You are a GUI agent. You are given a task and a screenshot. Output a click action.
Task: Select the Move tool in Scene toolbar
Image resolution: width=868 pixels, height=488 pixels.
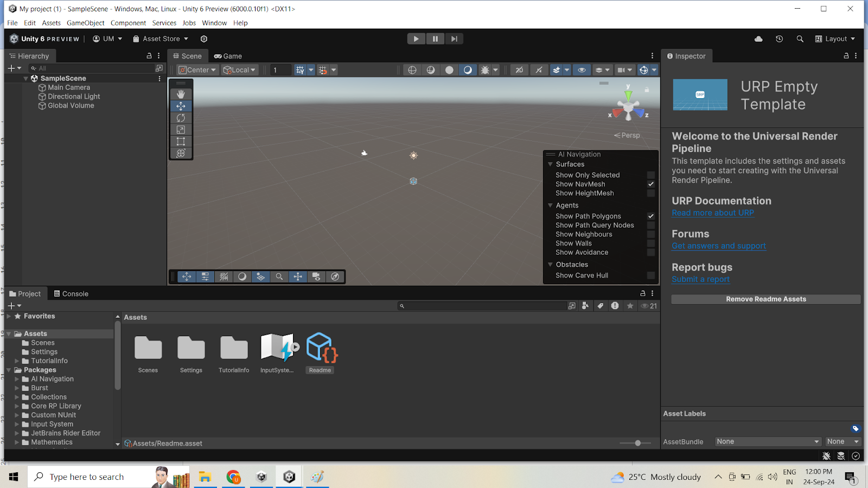tap(181, 106)
